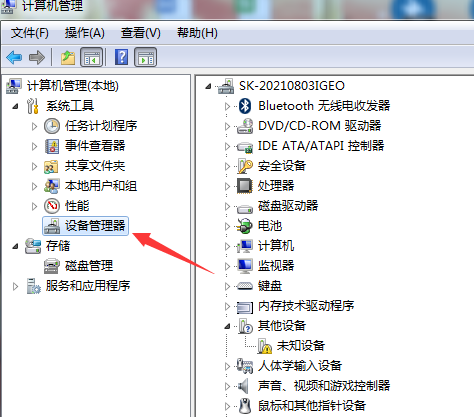Expand the 处理器 device category
This screenshot has height=417, width=474.
tap(228, 186)
